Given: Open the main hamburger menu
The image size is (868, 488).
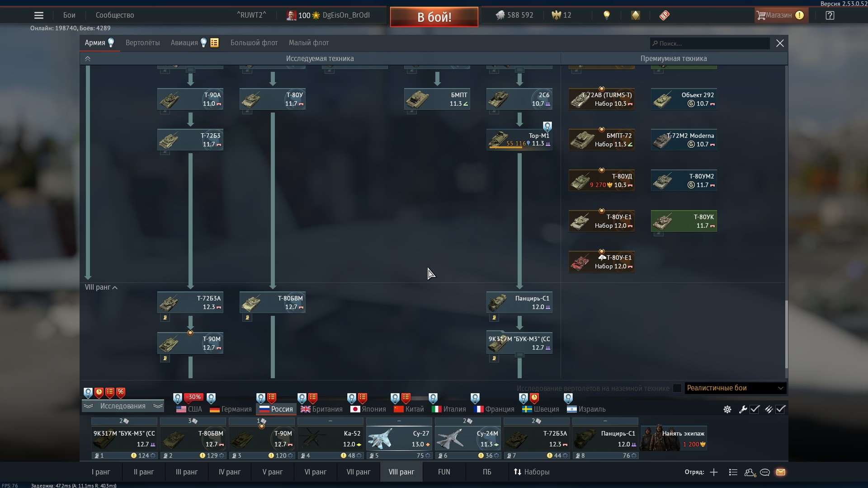Looking at the screenshot, I should point(39,15).
